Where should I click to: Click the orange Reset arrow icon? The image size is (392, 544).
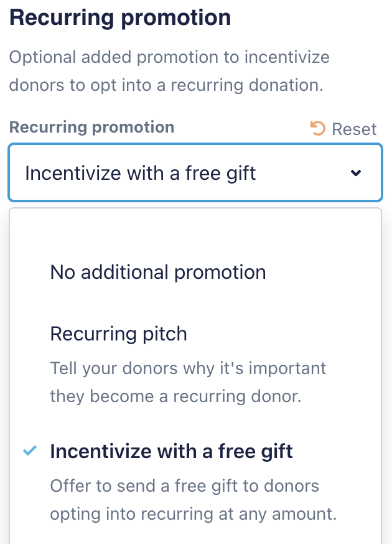[x=317, y=129]
